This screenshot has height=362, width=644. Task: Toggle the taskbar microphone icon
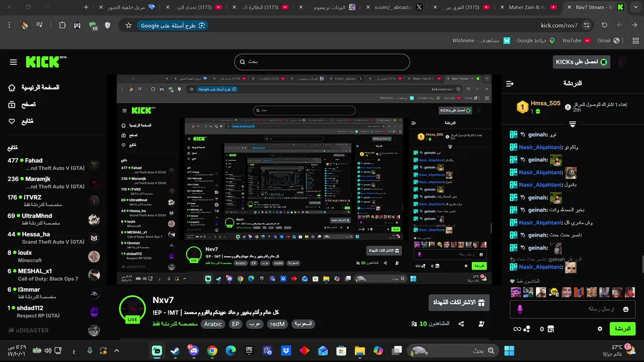[90, 350]
